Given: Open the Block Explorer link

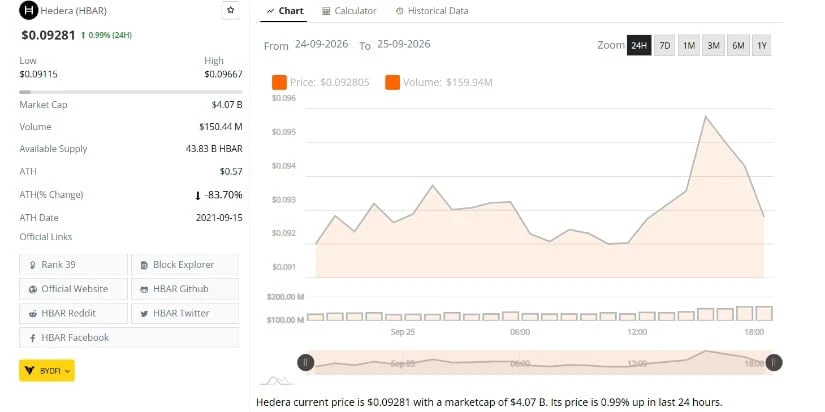Looking at the screenshot, I should tap(185, 265).
